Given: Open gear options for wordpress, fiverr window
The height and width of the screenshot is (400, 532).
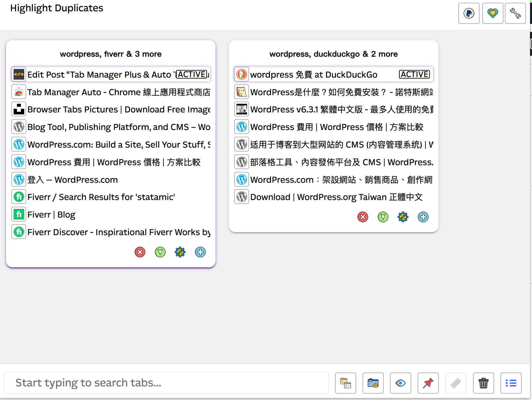Looking at the screenshot, I should pyautogui.click(x=180, y=252).
